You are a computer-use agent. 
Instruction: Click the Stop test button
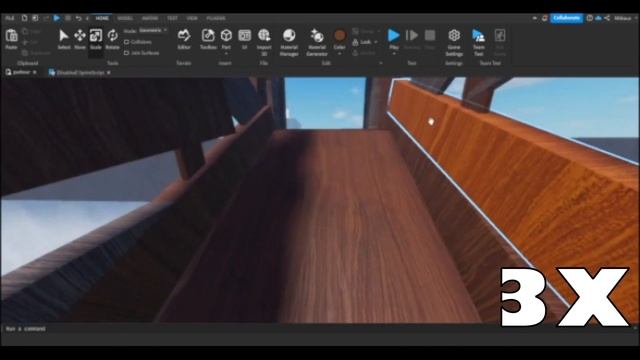[430, 36]
